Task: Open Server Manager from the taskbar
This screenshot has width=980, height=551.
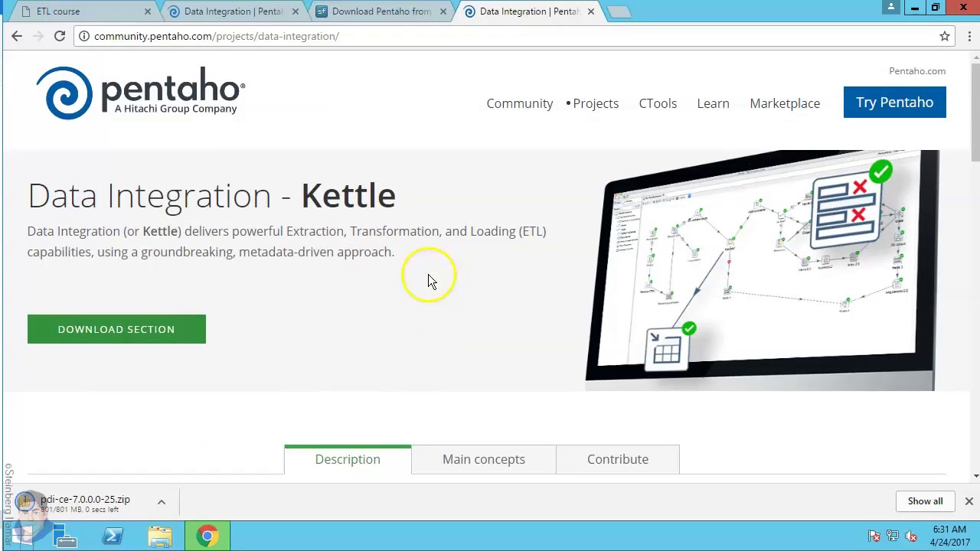Action: pos(66,536)
